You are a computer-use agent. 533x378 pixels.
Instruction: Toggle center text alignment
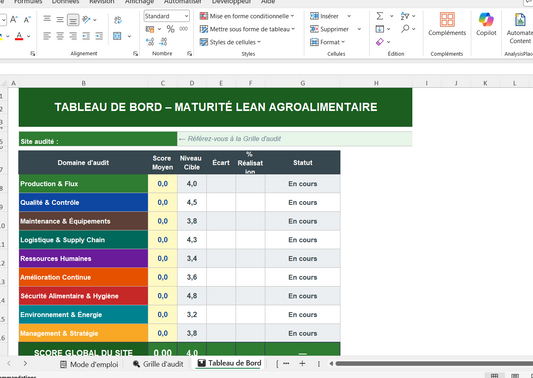(60, 36)
